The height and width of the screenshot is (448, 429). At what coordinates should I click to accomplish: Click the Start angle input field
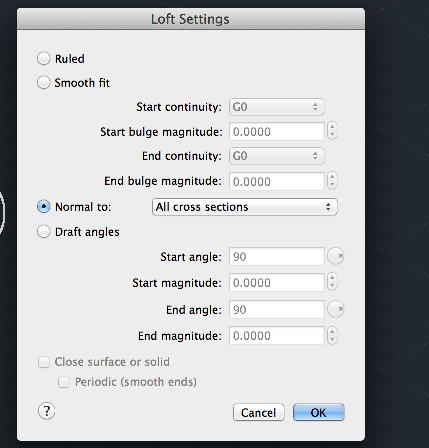(x=277, y=256)
